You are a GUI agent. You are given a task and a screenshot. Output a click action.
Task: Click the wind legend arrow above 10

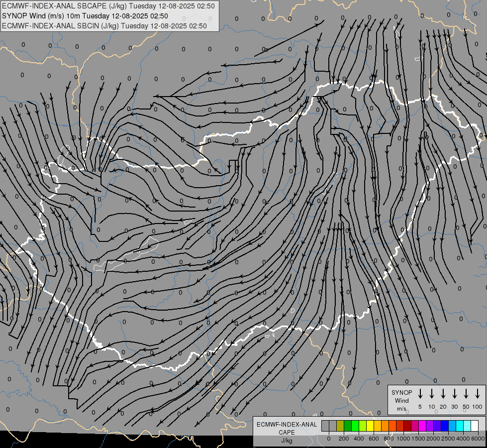tap(432, 394)
